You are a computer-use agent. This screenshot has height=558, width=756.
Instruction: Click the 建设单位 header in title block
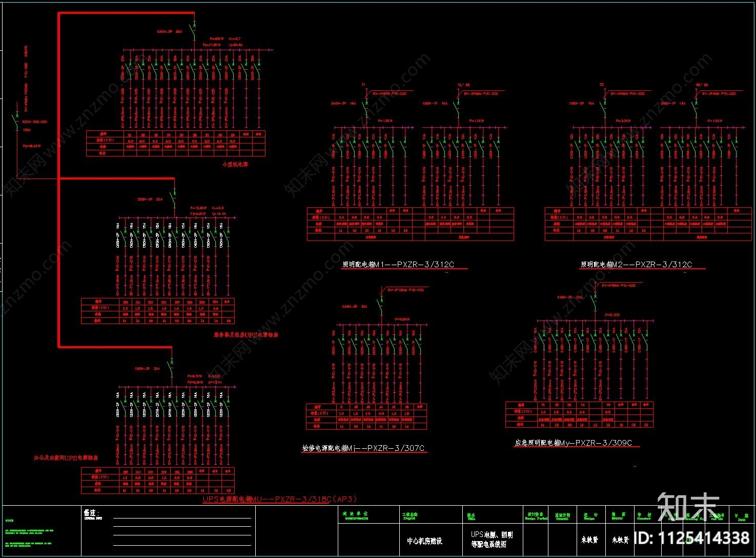coord(355,513)
